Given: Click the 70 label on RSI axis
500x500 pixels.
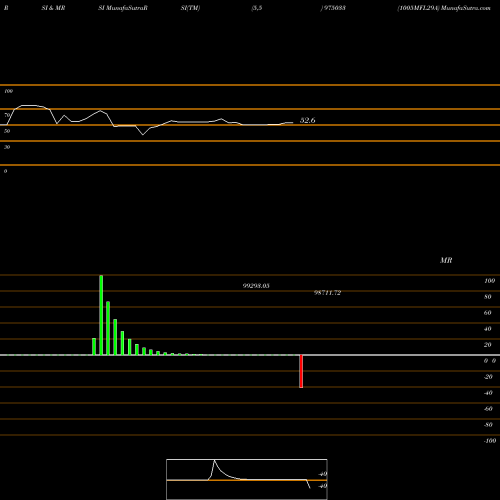Looking at the screenshot, I should tap(7, 115).
